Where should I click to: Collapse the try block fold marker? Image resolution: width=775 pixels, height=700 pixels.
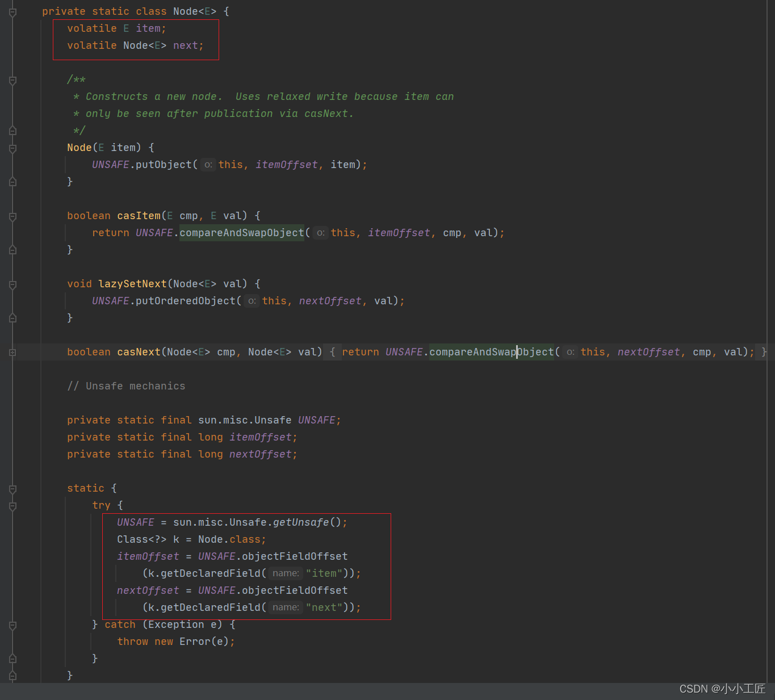12,506
